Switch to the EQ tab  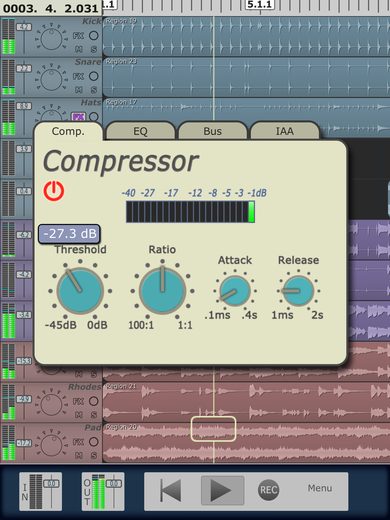[140, 131]
